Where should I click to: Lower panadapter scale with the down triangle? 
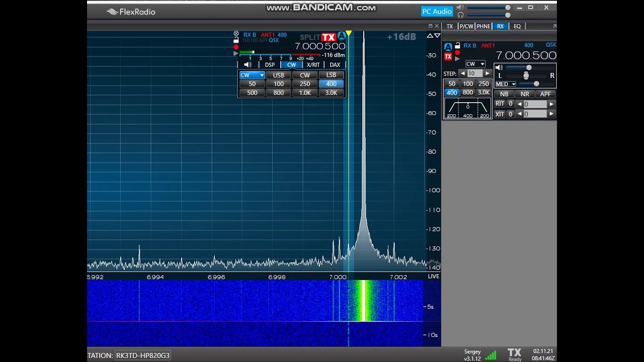437,36
